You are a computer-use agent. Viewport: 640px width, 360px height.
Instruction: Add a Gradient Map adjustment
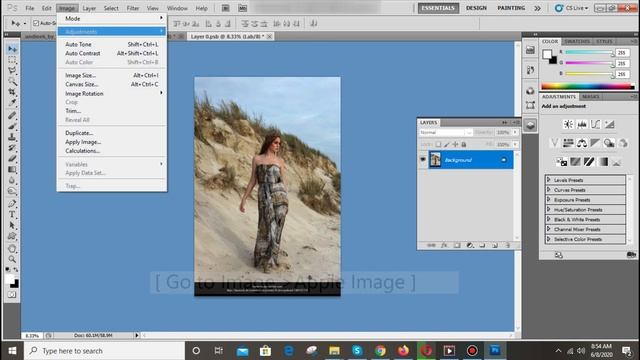point(603,162)
